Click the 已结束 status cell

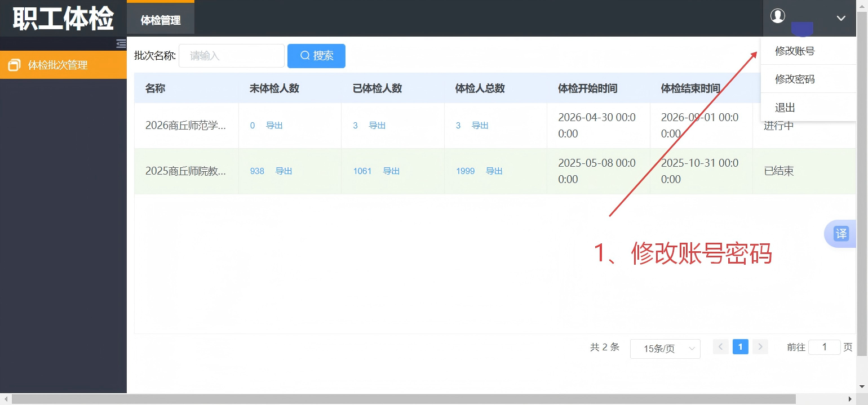pos(779,171)
